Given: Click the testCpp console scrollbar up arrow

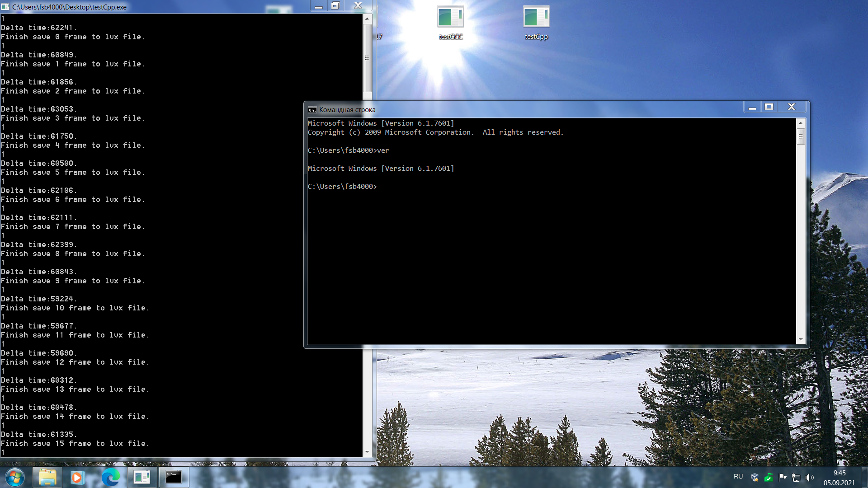Looking at the screenshot, I should coord(367,19).
